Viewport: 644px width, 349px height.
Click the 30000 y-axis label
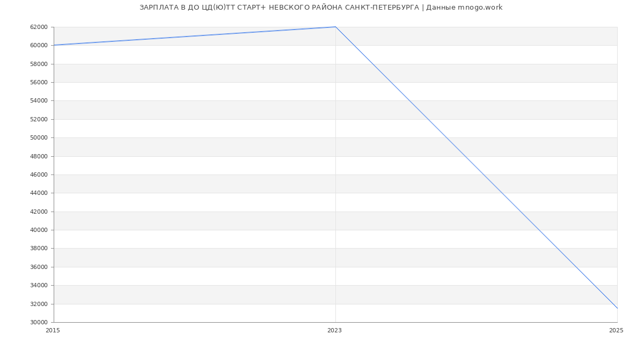pos(39,322)
